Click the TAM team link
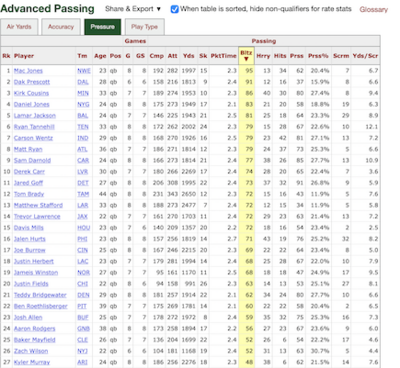This screenshot has width=400, height=368. click(83, 194)
